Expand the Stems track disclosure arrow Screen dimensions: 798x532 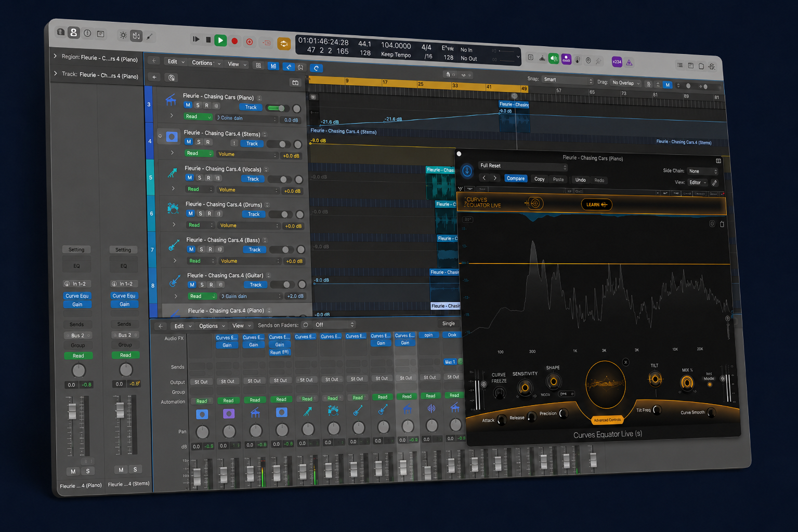172,153
